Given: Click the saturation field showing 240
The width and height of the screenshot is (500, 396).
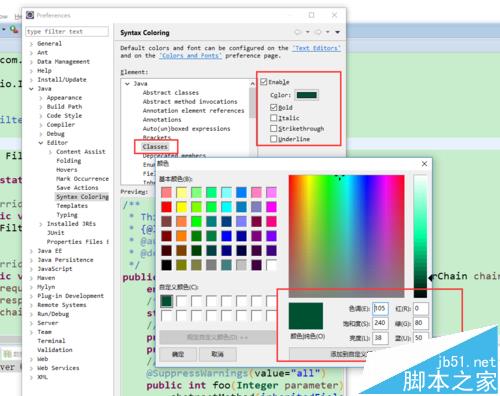Looking at the screenshot, I should click(380, 323).
